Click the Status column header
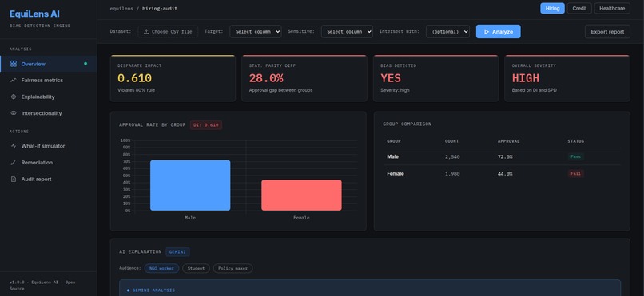 576,141
